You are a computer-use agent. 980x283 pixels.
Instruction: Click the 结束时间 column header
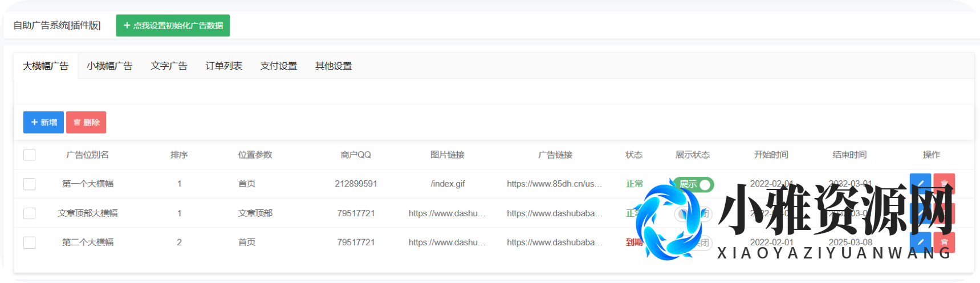(x=849, y=155)
